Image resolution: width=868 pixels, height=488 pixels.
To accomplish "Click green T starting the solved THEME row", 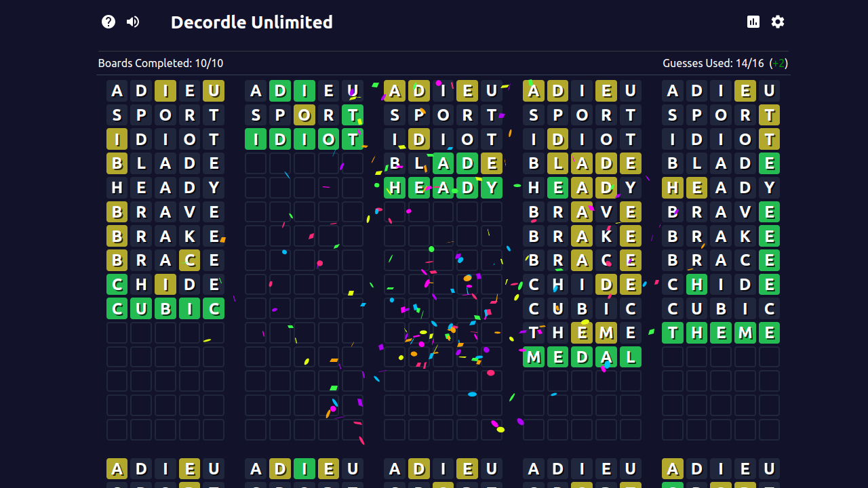I will pos(673,333).
